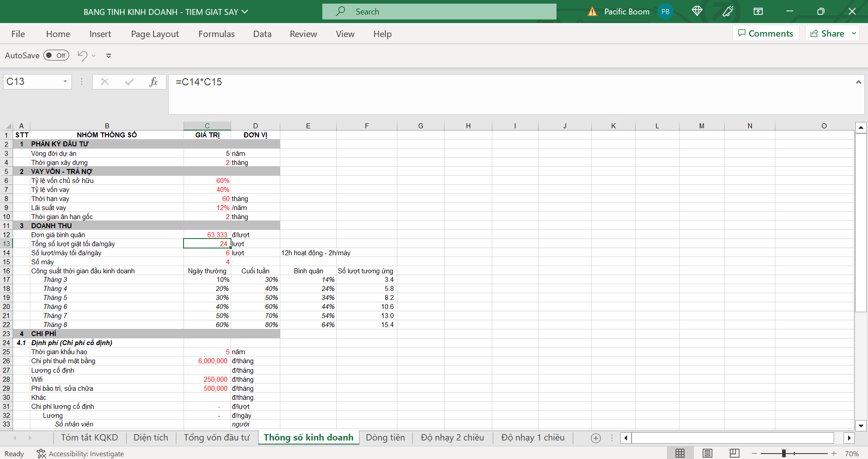The image size is (868, 459).
Task: Expand the Customize Quick Access Toolbar menu
Action: [108, 56]
